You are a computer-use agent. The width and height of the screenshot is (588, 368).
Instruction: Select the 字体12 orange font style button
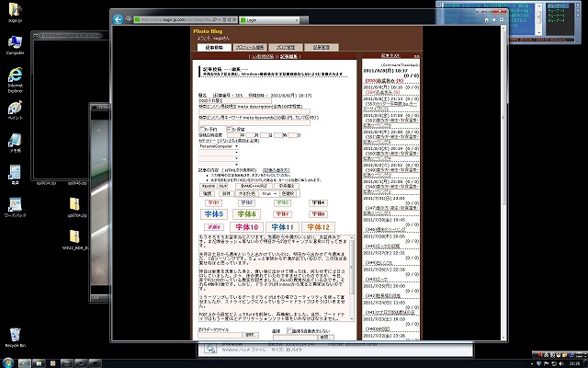point(319,227)
